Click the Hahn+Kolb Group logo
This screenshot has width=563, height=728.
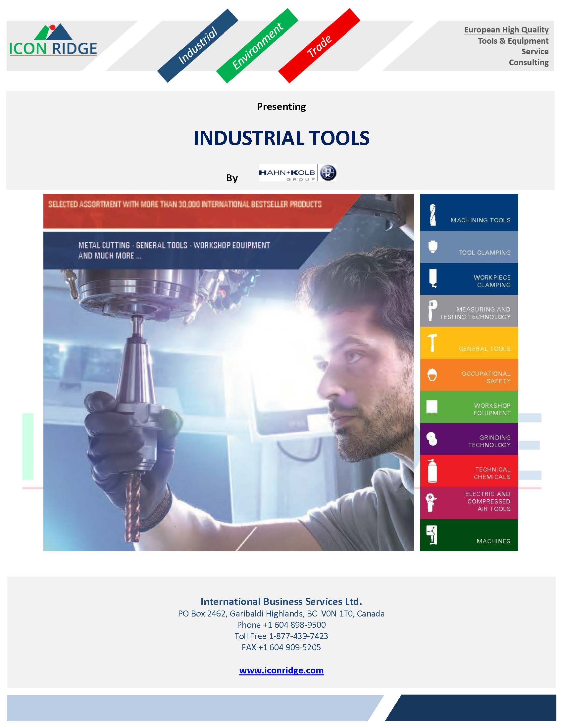[x=297, y=173]
